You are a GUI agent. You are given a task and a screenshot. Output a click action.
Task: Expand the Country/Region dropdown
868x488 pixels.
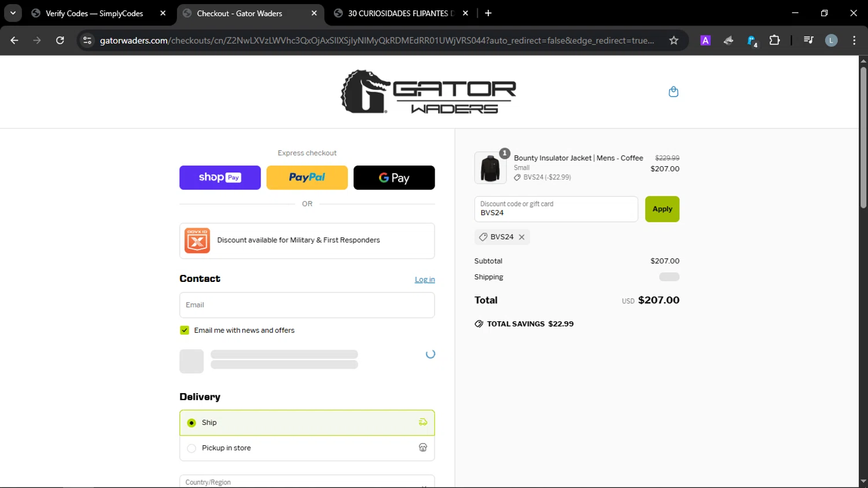tap(307, 482)
